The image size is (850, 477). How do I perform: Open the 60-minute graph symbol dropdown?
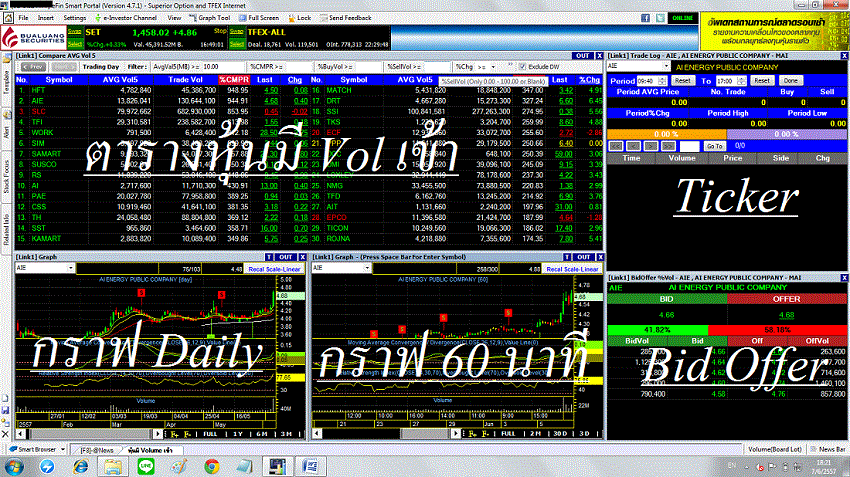(368, 268)
